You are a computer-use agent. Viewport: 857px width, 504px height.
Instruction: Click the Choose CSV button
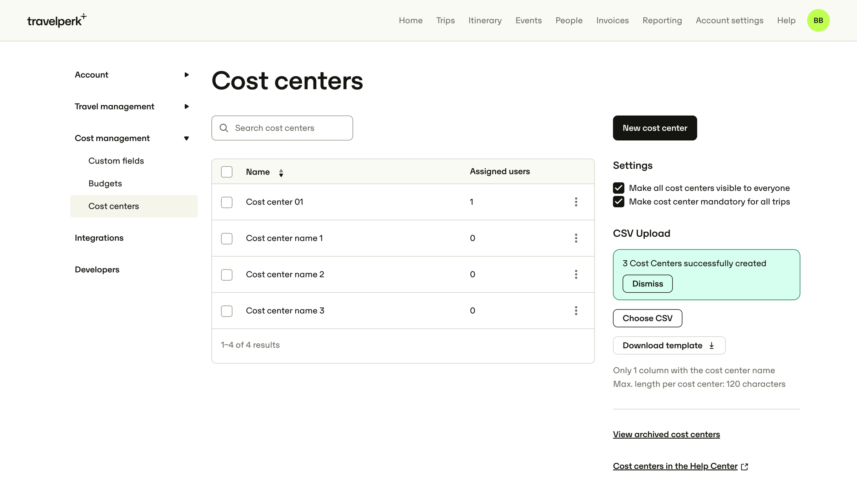click(x=647, y=318)
